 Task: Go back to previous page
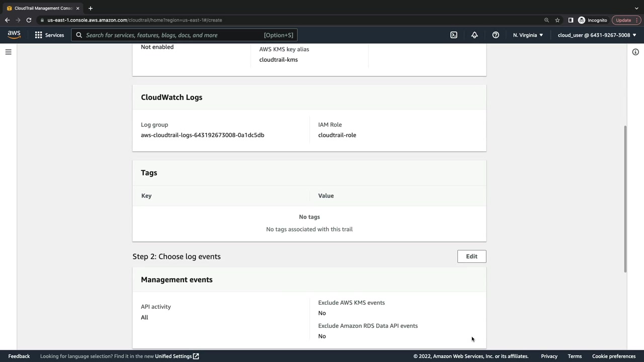[x=7, y=20]
